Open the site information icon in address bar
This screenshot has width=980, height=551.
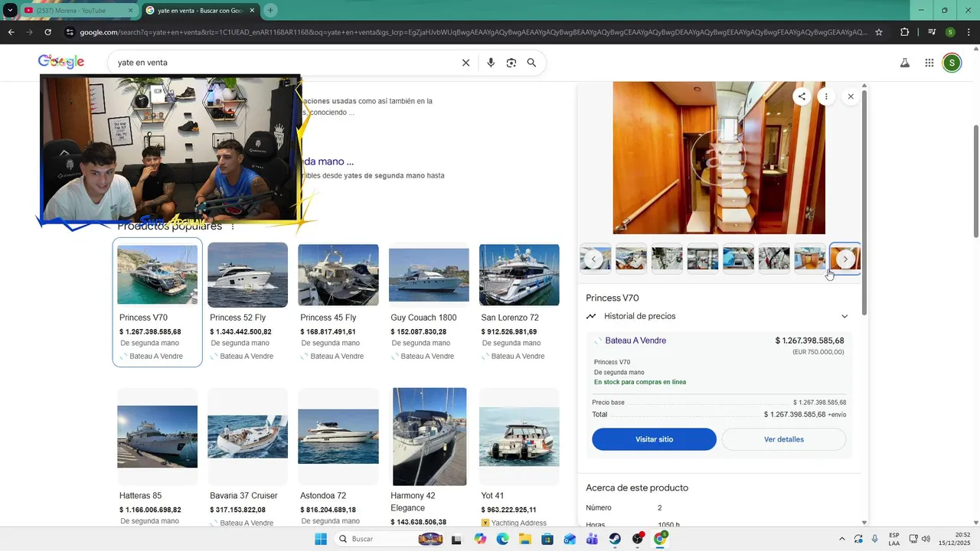click(70, 32)
